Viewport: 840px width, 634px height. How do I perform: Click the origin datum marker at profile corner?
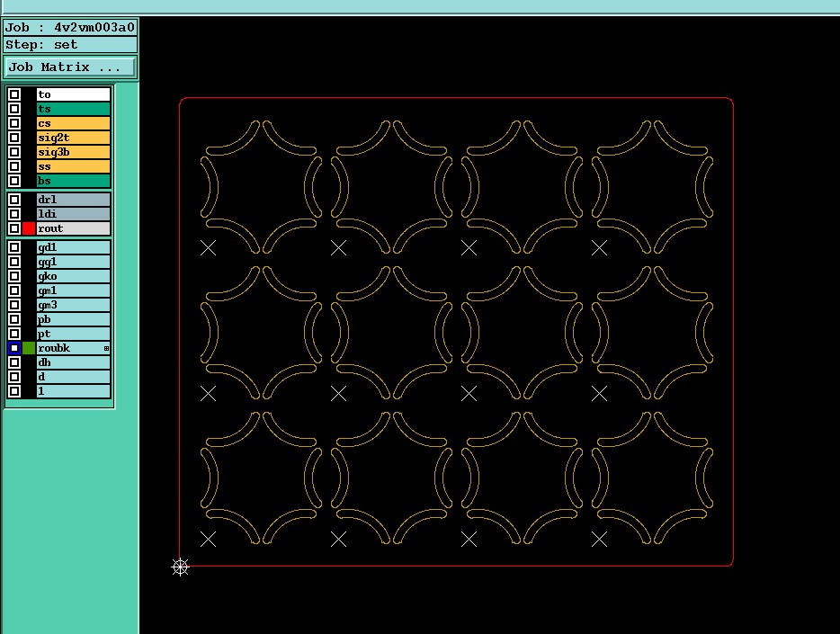181,567
